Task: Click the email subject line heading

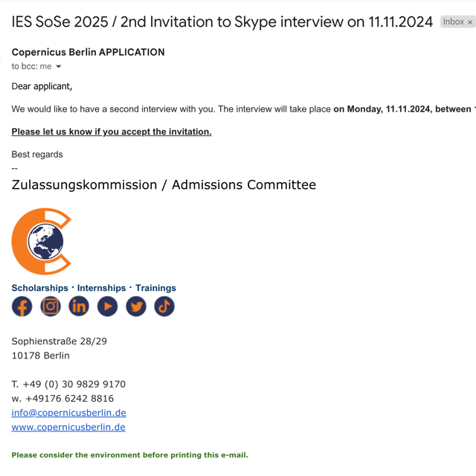Action: [222, 22]
